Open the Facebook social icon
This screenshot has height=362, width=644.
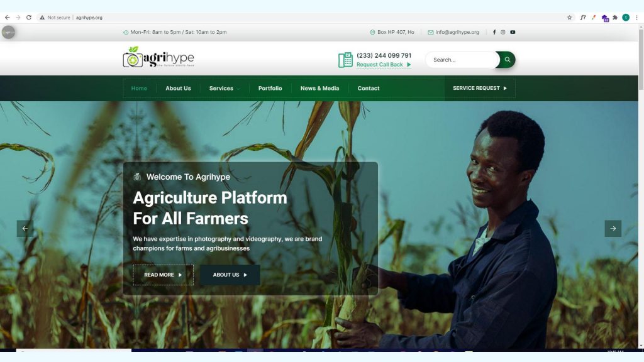coord(494,32)
